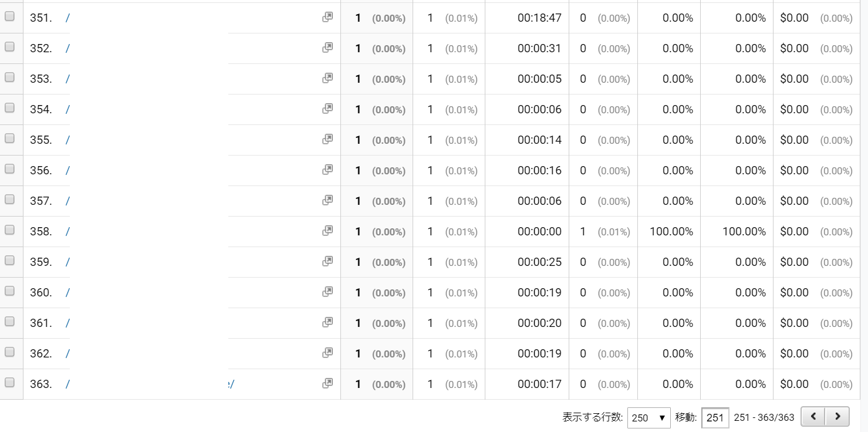
Task: Open row 351 page in new window
Action: (327, 18)
